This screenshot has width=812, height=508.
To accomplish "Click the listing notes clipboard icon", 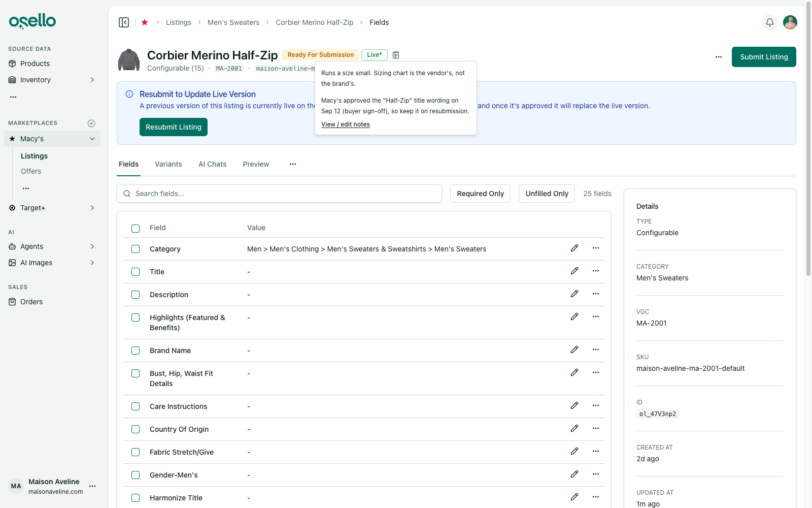I will point(396,55).
